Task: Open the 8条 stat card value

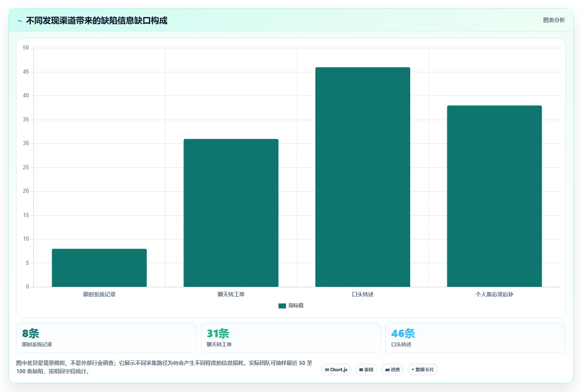Action: (31, 333)
